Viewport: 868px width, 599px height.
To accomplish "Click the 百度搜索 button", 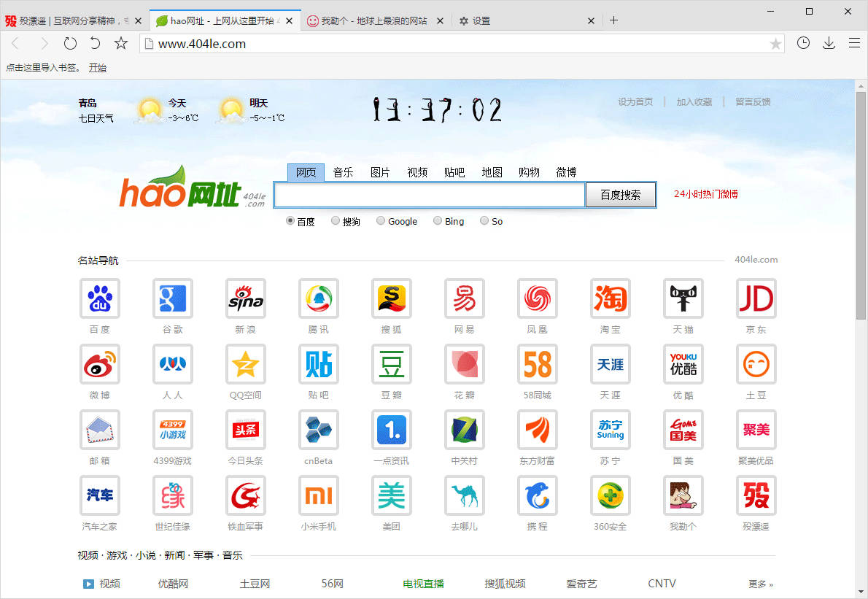I will pyautogui.click(x=621, y=195).
